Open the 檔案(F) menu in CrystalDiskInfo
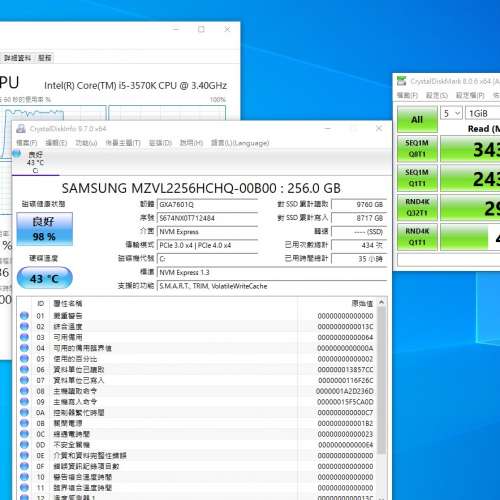This screenshot has width=500, height=500. [x=27, y=143]
